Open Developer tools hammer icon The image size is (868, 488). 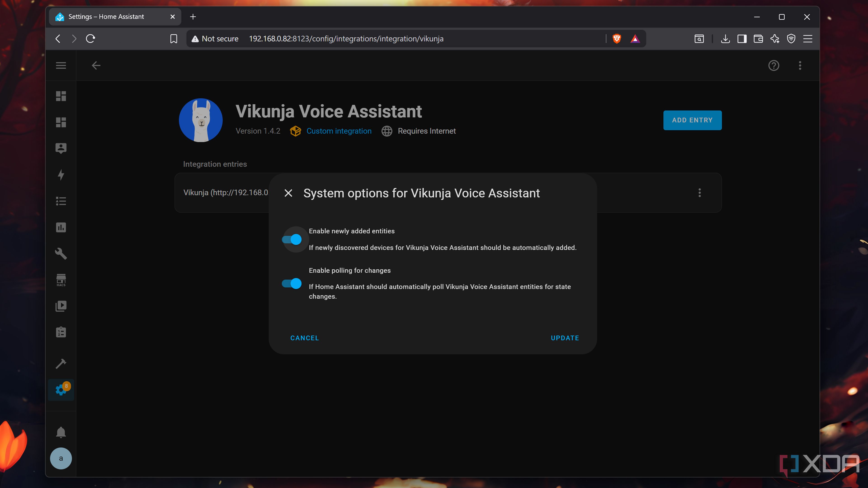(x=61, y=364)
